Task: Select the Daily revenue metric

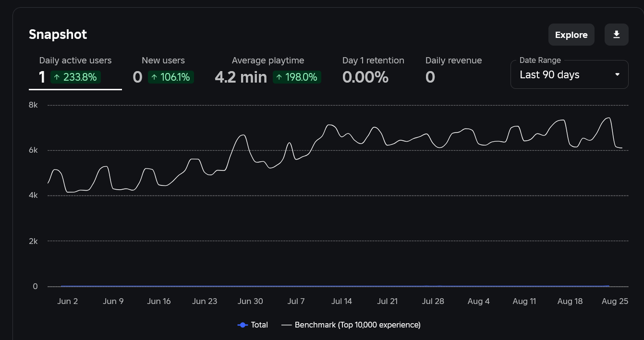Action: [x=453, y=61]
